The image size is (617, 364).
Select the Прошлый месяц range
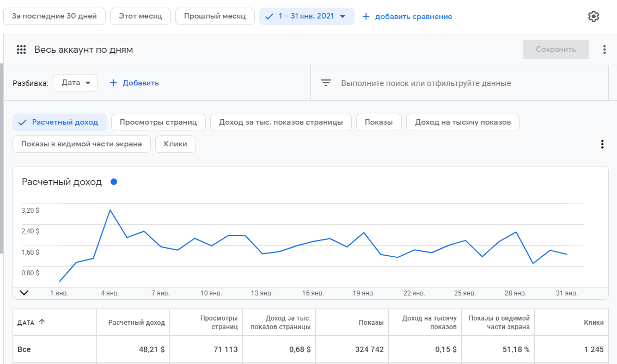coord(215,16)
